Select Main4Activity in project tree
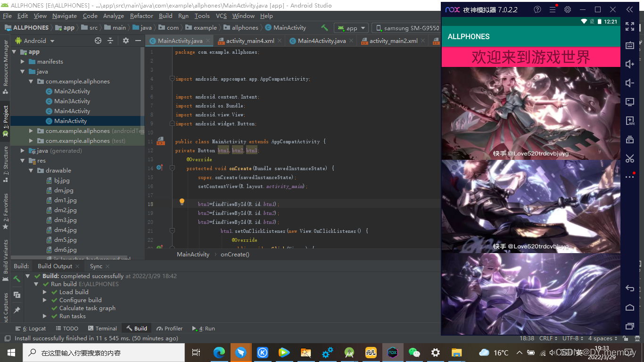This screenshot has height=362, width=644. coord(72,111)
